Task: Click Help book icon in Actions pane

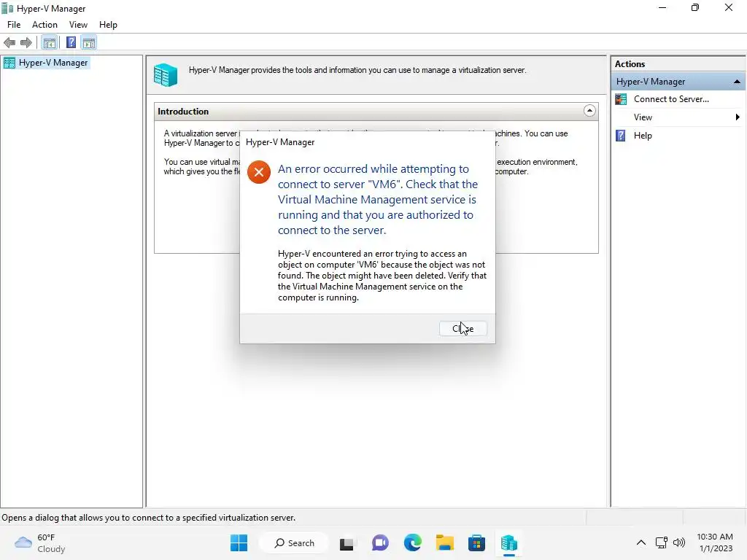Action: [621, 136]
